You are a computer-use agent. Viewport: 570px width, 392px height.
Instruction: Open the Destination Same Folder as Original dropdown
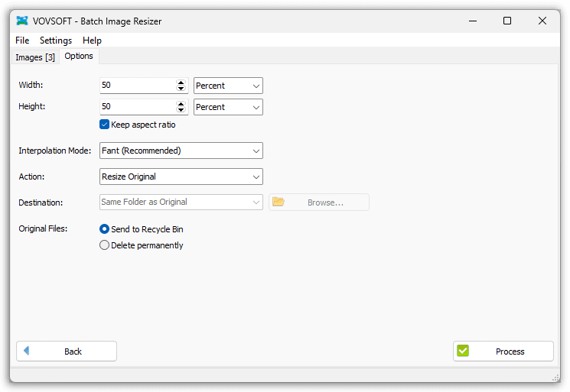coord(181,202)
